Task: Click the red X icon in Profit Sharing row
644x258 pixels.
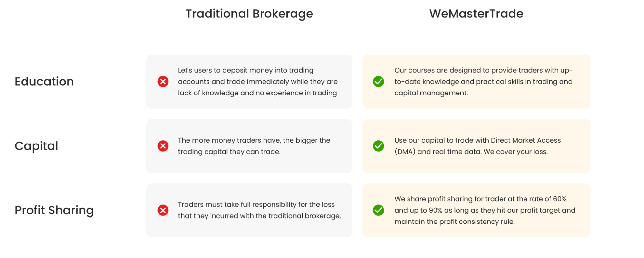Action: click(163, 210)
